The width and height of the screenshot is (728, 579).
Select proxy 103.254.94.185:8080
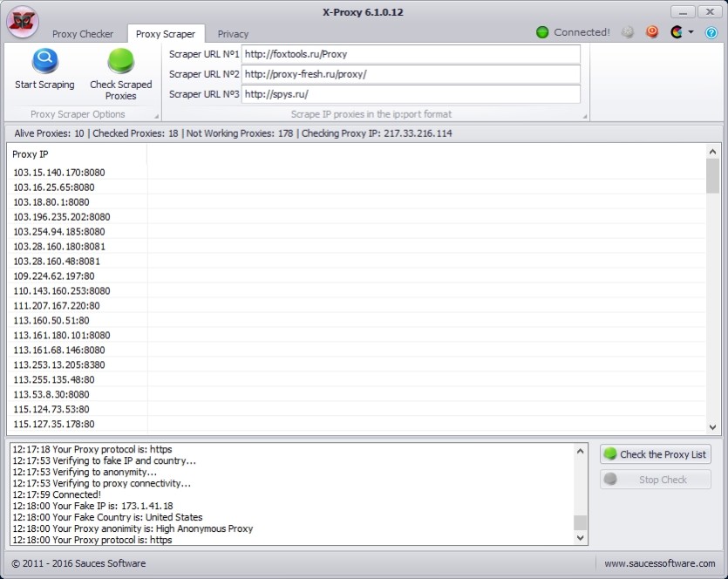59,232
